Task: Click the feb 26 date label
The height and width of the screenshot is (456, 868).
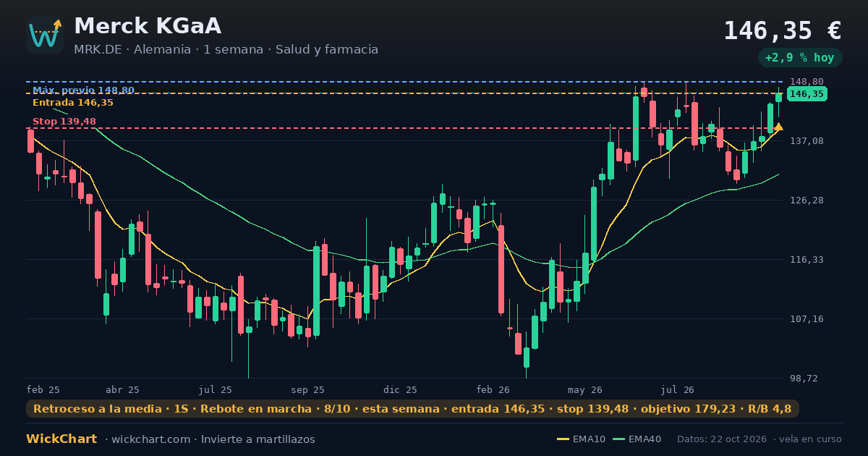Action: (493, 389)
